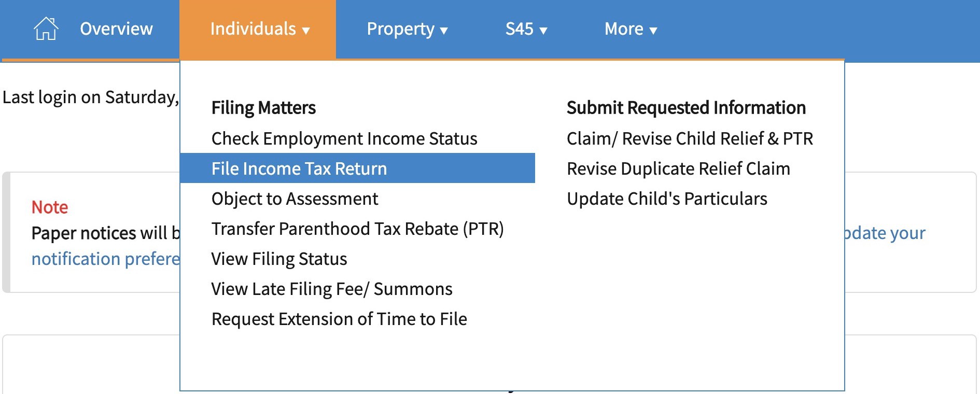
Task: Open Transfer Parenthood Tax Rebate (PTR)
Action: click(x=357, y=229)
